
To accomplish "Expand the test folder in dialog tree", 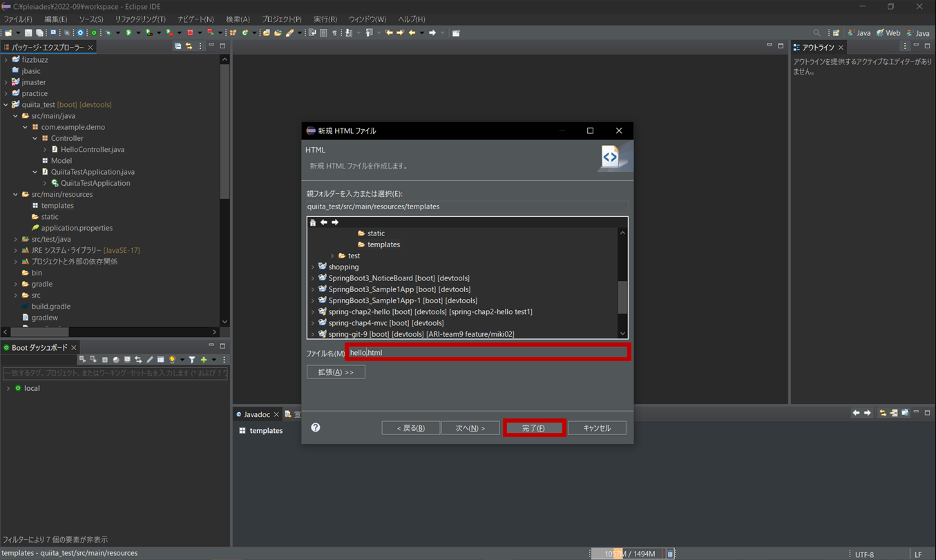I will pyautogui.click(x=332, y=256).
